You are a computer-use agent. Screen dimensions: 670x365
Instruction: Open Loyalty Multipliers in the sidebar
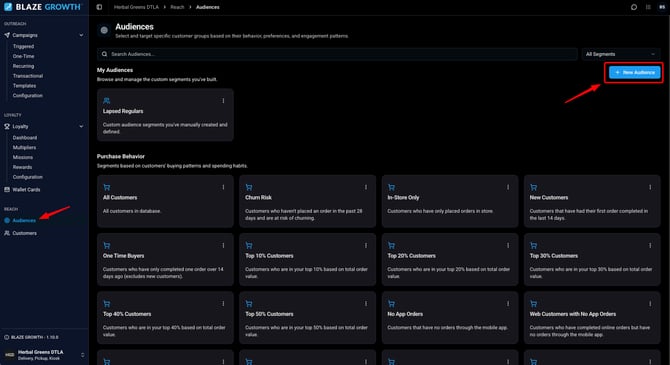tap(24, 147)
